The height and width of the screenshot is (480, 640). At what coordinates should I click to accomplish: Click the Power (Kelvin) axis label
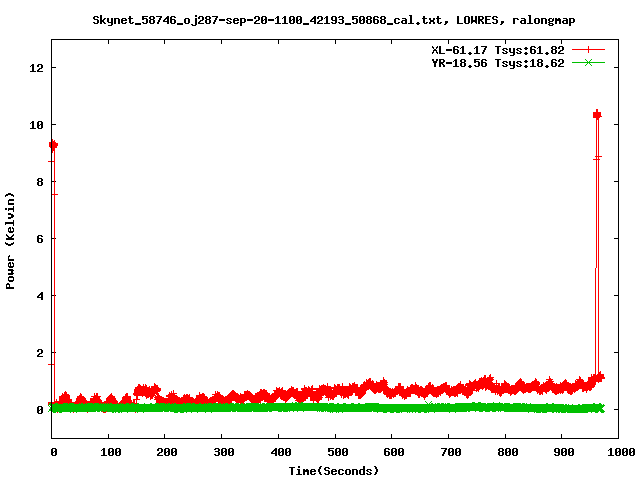point(10,241)
